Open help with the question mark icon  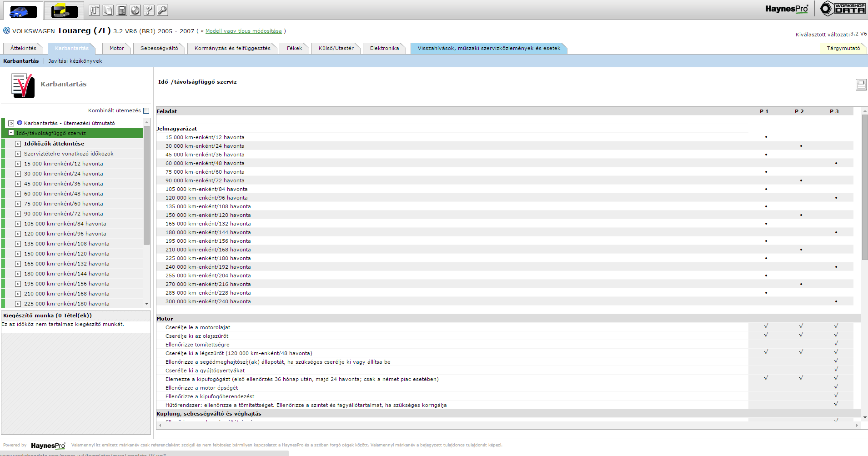pos(149,10)
